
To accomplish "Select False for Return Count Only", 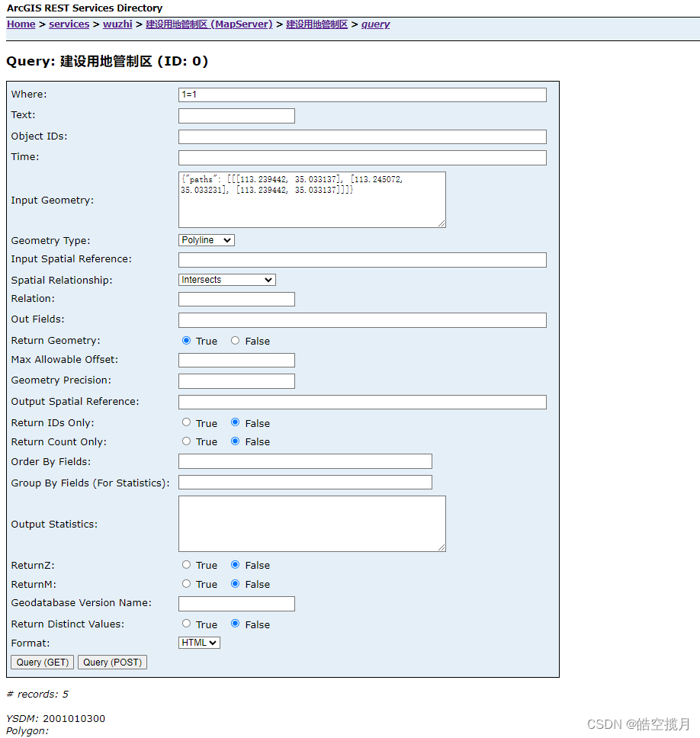I will click(235, 441).
